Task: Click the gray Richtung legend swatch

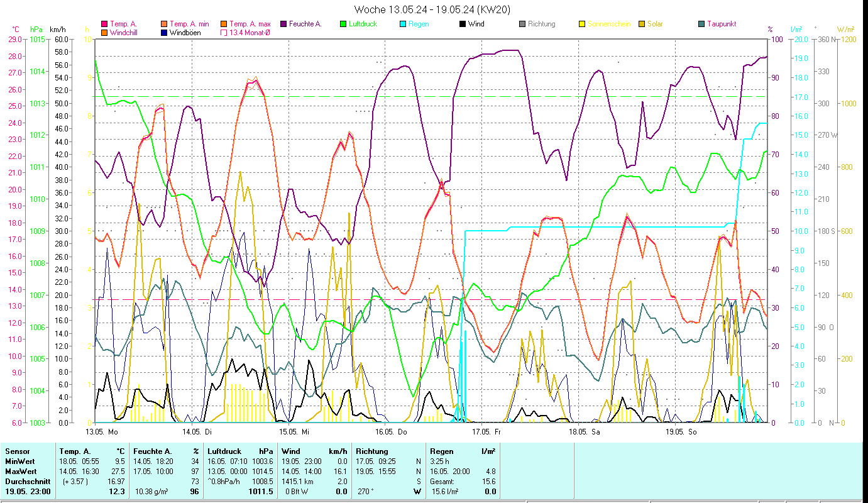Action: click(523, 24)
